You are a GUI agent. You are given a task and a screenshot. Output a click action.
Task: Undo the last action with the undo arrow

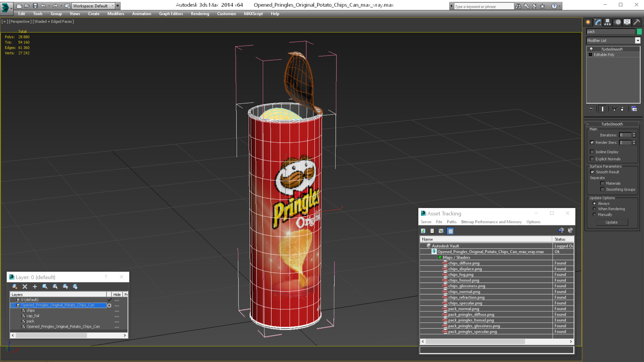click(43, 6)
